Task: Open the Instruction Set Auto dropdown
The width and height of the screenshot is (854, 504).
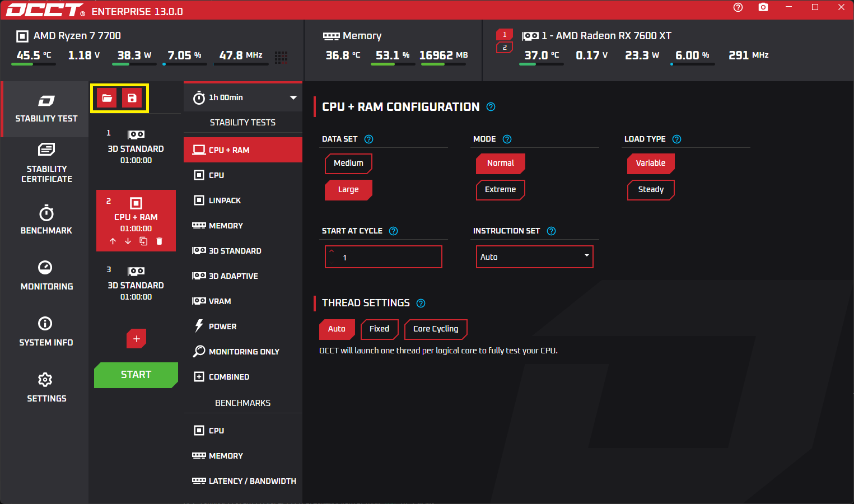Action: tap(534, 257)
